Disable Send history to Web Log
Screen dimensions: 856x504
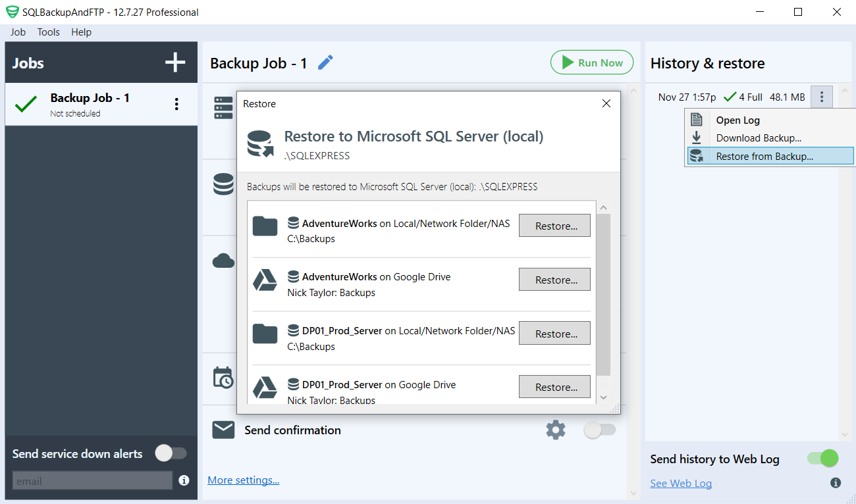pyautogui.click(x=821, y=459)
